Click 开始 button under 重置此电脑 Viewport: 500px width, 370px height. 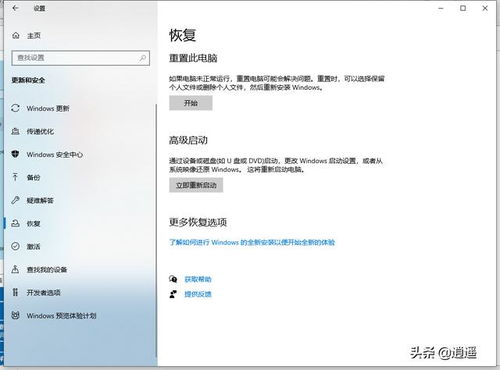[x=191, y=103]
